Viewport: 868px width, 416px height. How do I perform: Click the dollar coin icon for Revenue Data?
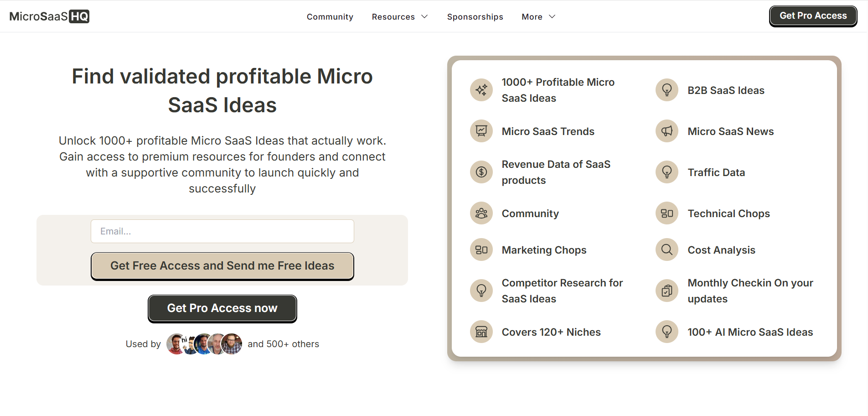(x=481, y=172)
